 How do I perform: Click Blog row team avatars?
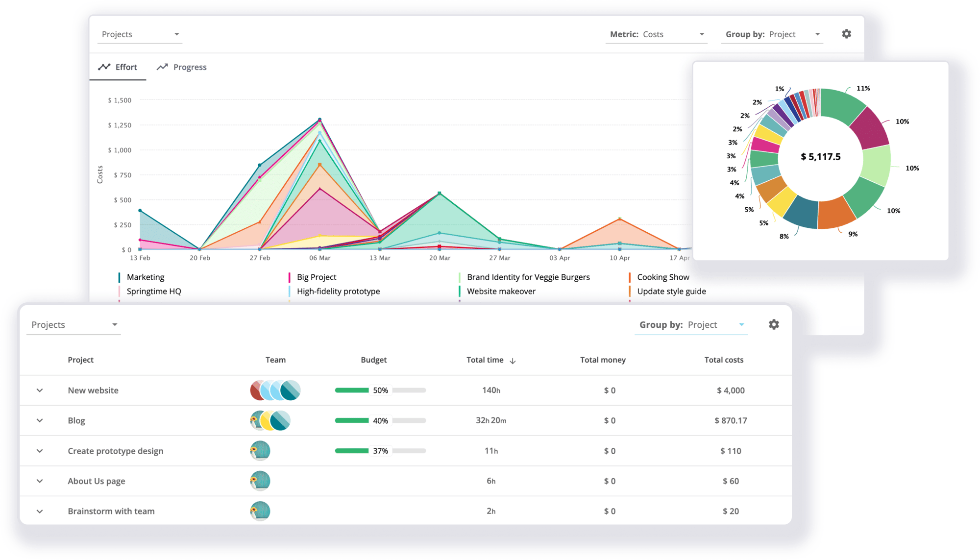[x=270, y=420]
